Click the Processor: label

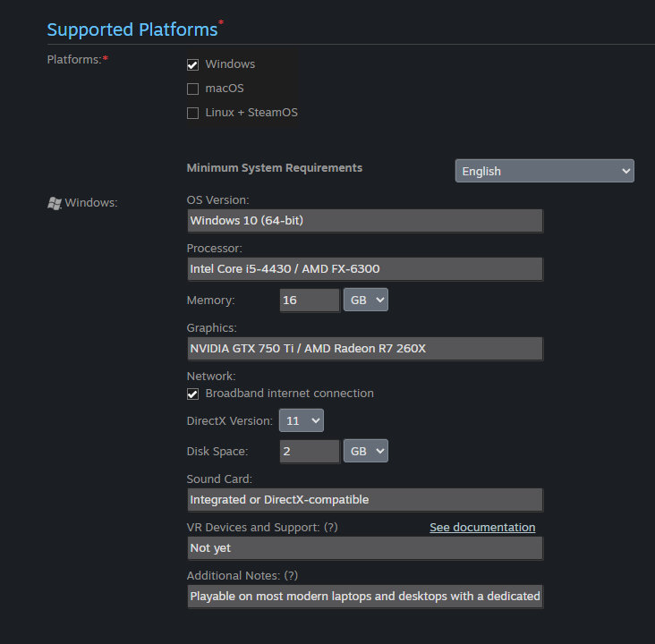[x=214, y=249]
